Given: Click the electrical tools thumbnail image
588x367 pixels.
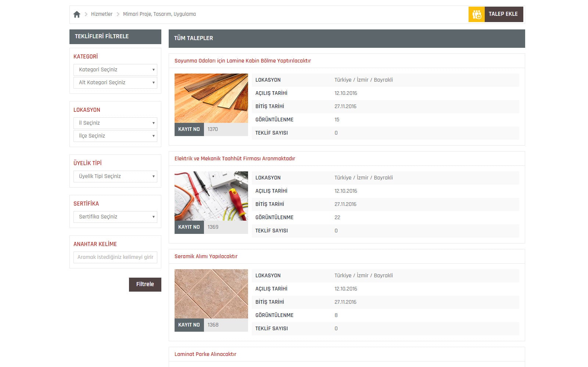Looking at the screenshot, I should point(211,196).
